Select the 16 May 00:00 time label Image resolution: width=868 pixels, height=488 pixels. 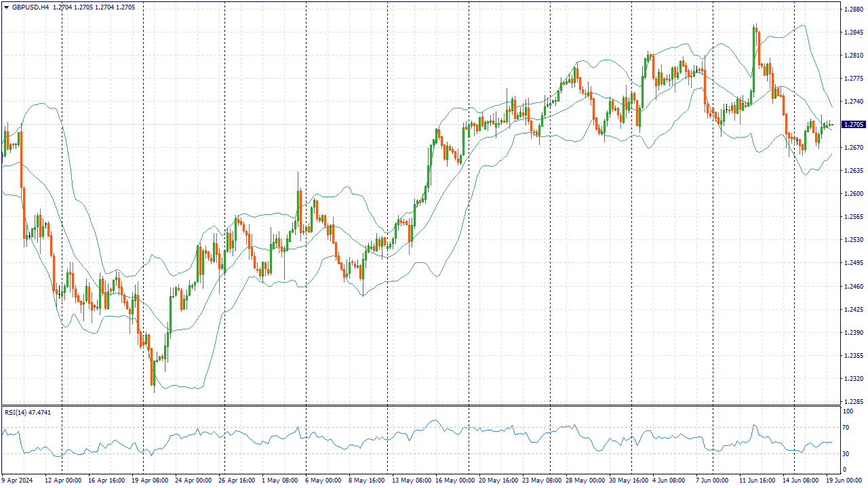click(x=454, y=480)
